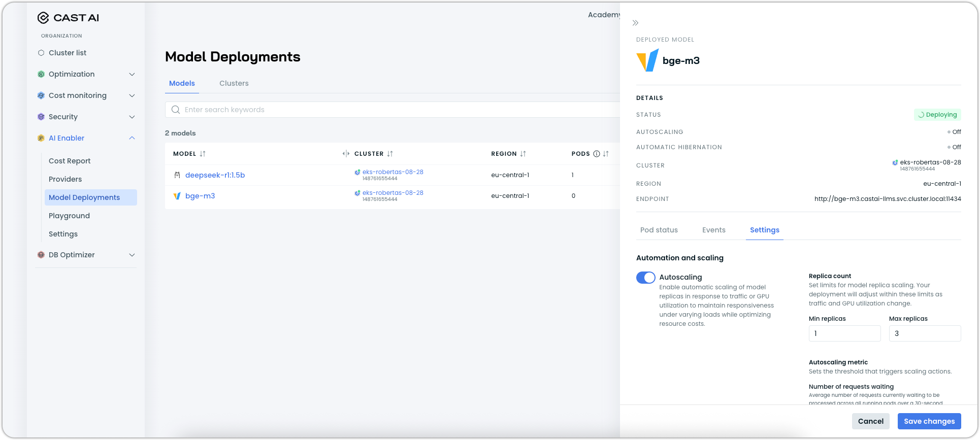Open Playground in sidebar
This screenshot has width=980, height=440.
pyautogui.click(x=69, y=216)
